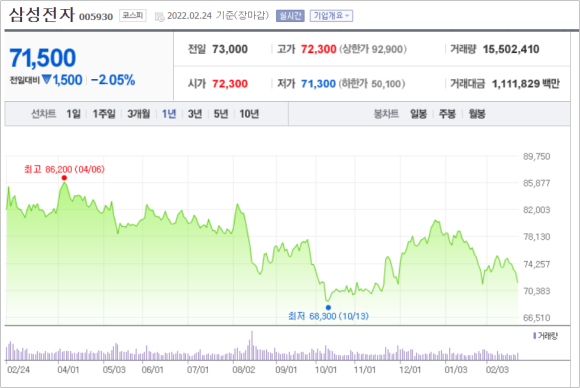This screenshot has width=580, height=388.
Task: Select the 1일 line chart tab
Action: (73, 114)
